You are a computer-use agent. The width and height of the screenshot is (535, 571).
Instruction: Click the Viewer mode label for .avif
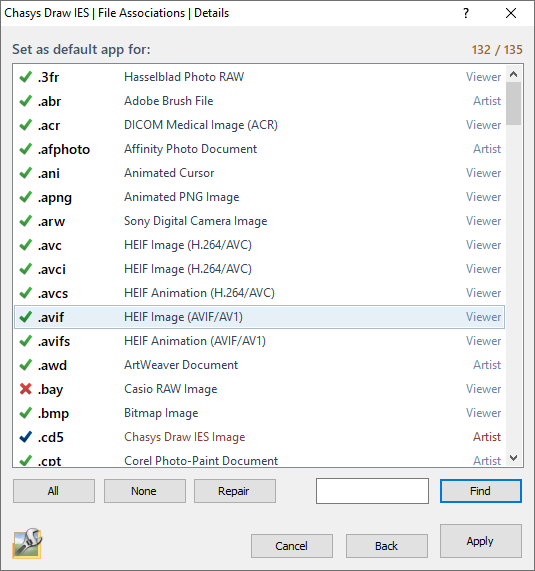pos(483,317)
